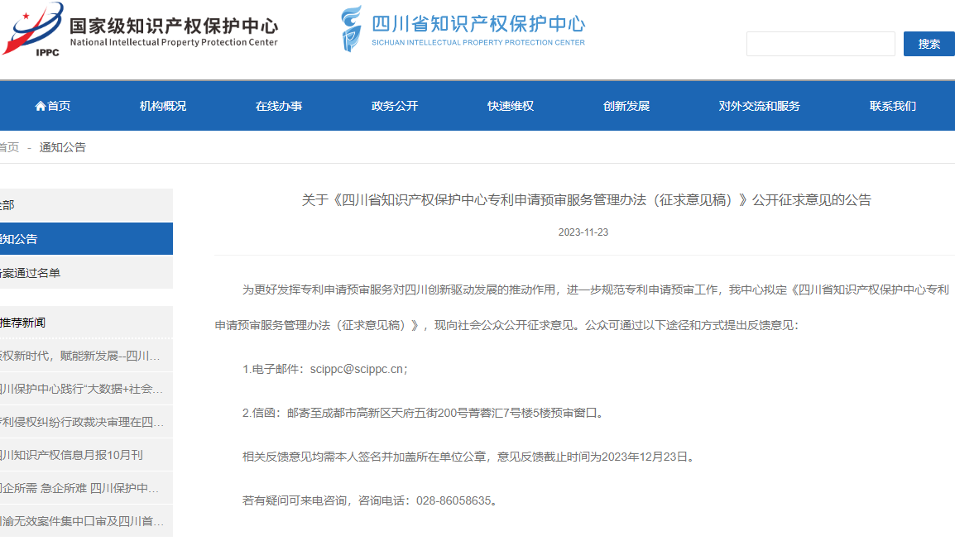Screen dimensions: 955x560
Task: Open the 四川知识产权信息月报10月刊 news link
Action: tap(73, 455)
